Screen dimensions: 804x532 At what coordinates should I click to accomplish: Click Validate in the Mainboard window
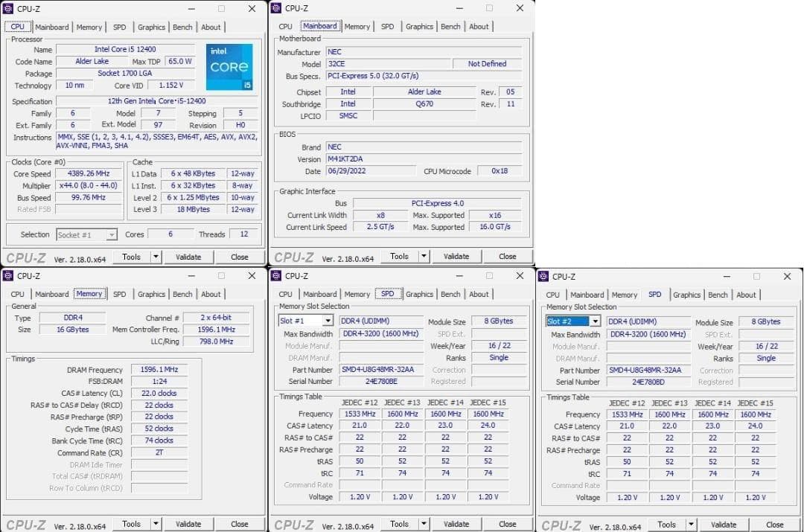point(456,255)
